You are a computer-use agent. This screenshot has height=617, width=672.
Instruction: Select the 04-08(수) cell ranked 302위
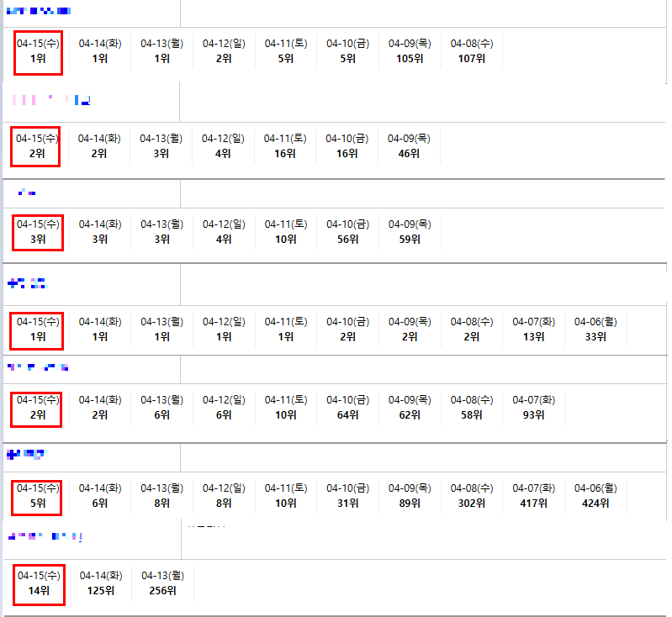pos(472,496)
